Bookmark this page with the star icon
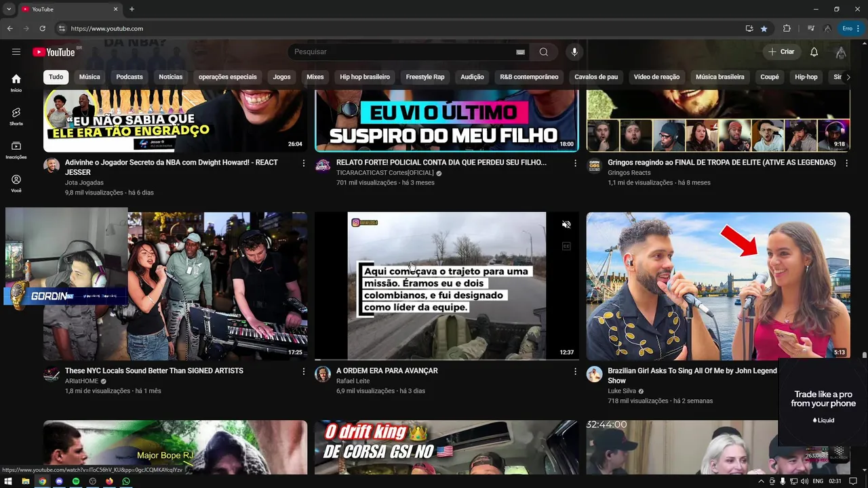 764,28
